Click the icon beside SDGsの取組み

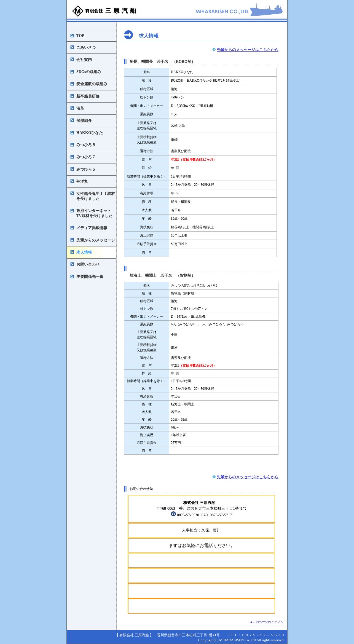[x=72, y=71]
